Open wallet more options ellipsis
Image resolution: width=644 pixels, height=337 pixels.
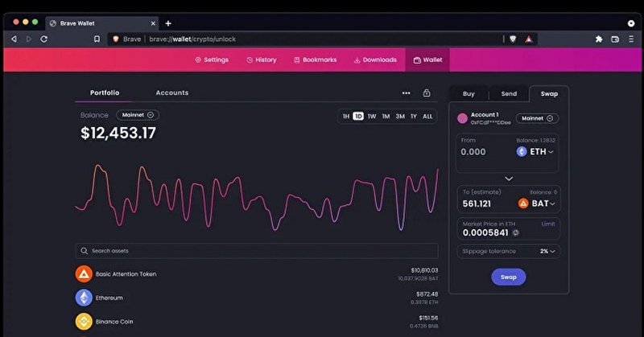click(x=407, y=93)
